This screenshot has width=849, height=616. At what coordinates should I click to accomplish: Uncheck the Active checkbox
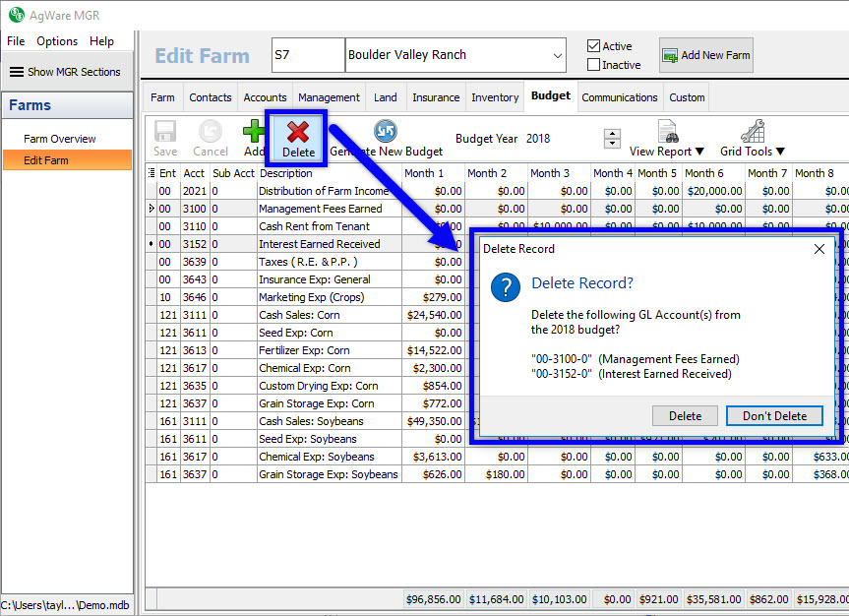(x=593, y=46)
